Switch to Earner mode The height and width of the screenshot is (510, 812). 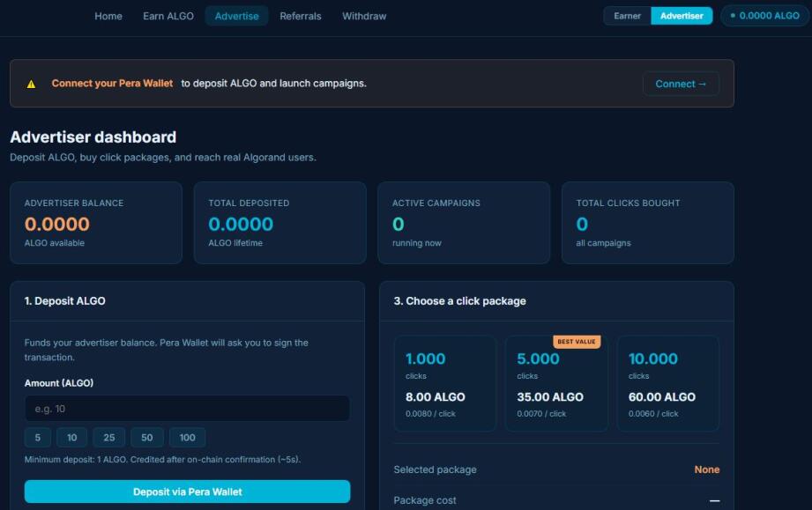tap(627, 16)
